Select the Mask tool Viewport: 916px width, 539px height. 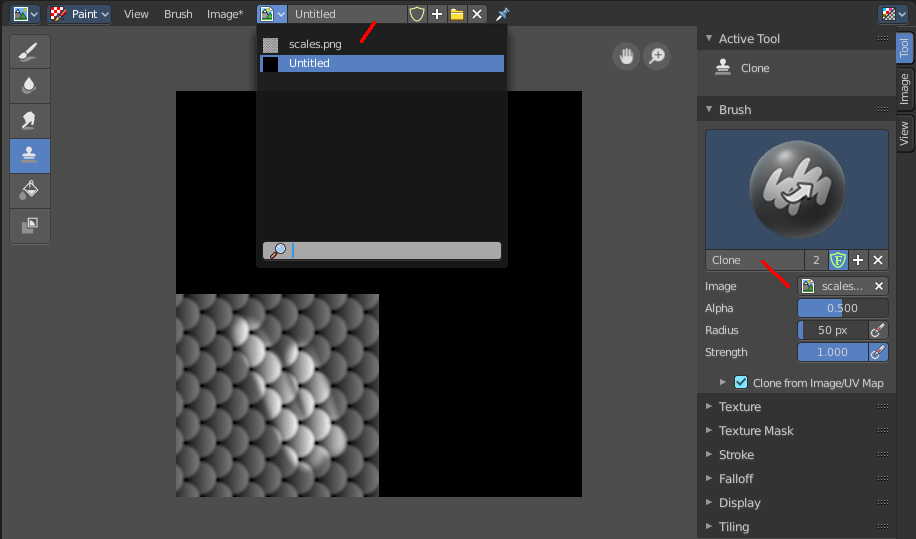click(x=29, y=225)
